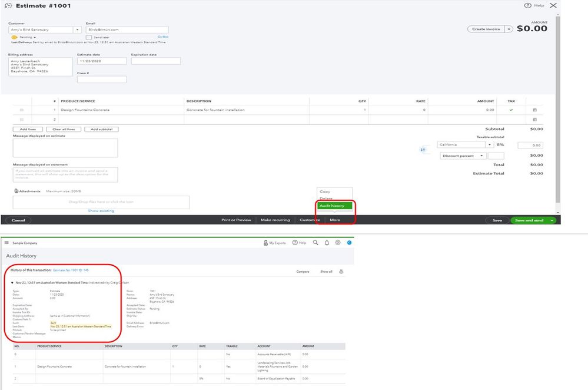Click the Estimate date field
Viewport: 588px width, 390px height.
102,61
